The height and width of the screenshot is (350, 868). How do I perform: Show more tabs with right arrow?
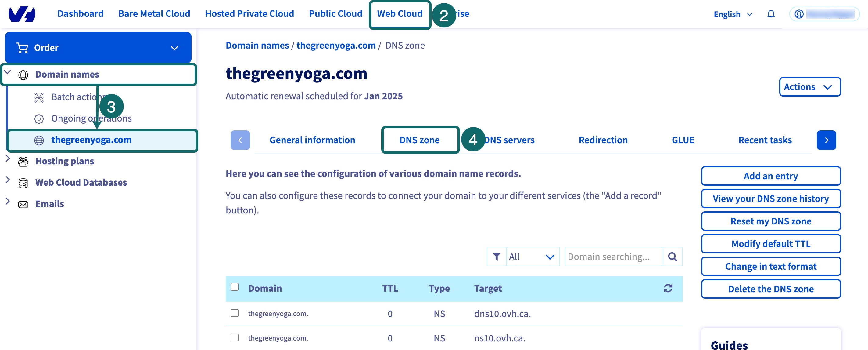[x=826, y=140]
